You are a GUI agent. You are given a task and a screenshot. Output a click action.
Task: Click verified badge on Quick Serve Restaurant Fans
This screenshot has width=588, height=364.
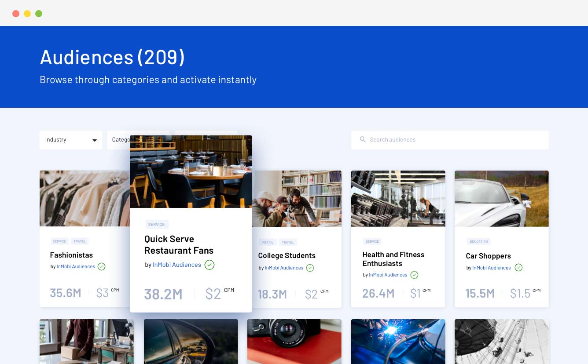click(x=209, y=265)
